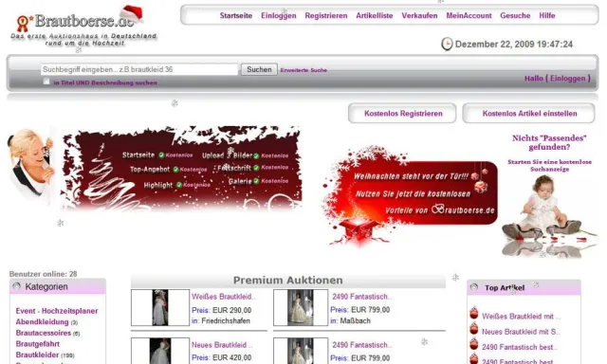The height and width of the screenshot is (364, 607).
Task: Open the Artikelliste menu item
Action: pos(375,15)
